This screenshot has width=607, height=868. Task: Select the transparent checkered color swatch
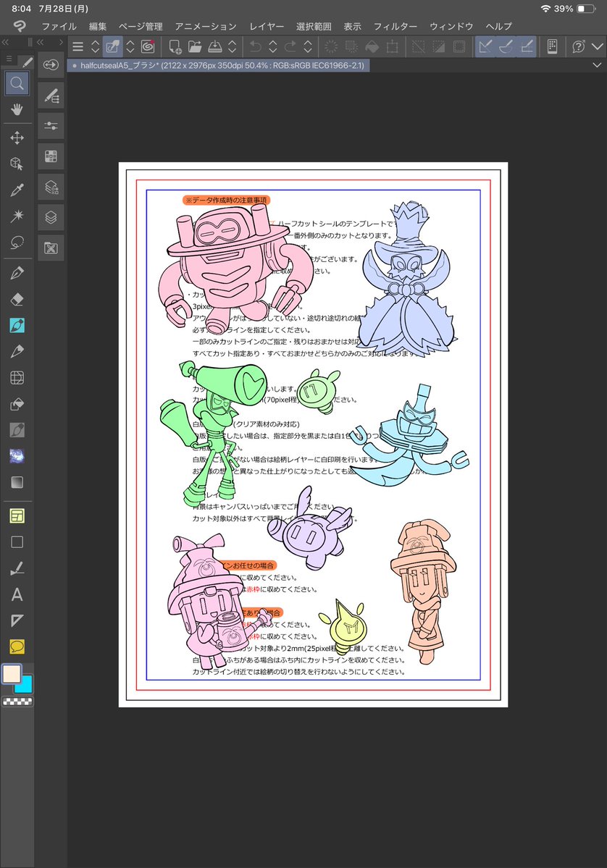click(17, 701)
